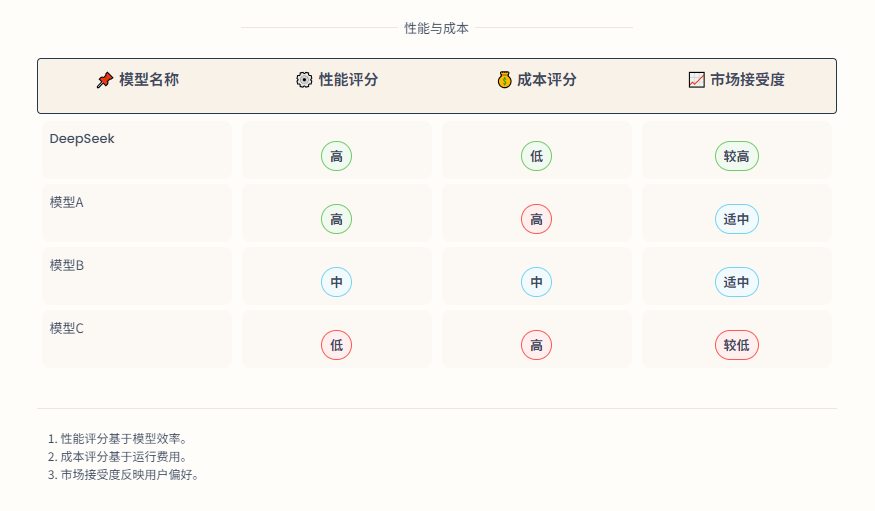Click 模型C's red 低 performance badge
Viewport: 875px width, 511px height.
(x=336, y=345)
